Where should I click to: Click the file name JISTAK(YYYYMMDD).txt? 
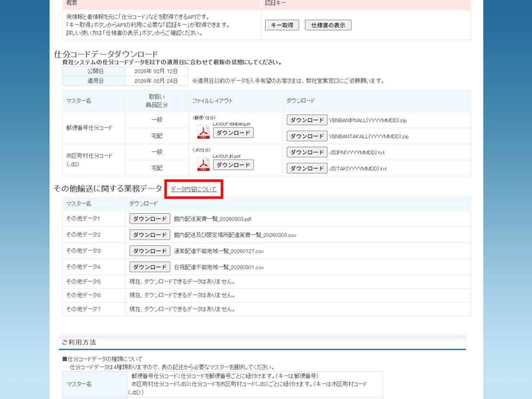(357, 168)
